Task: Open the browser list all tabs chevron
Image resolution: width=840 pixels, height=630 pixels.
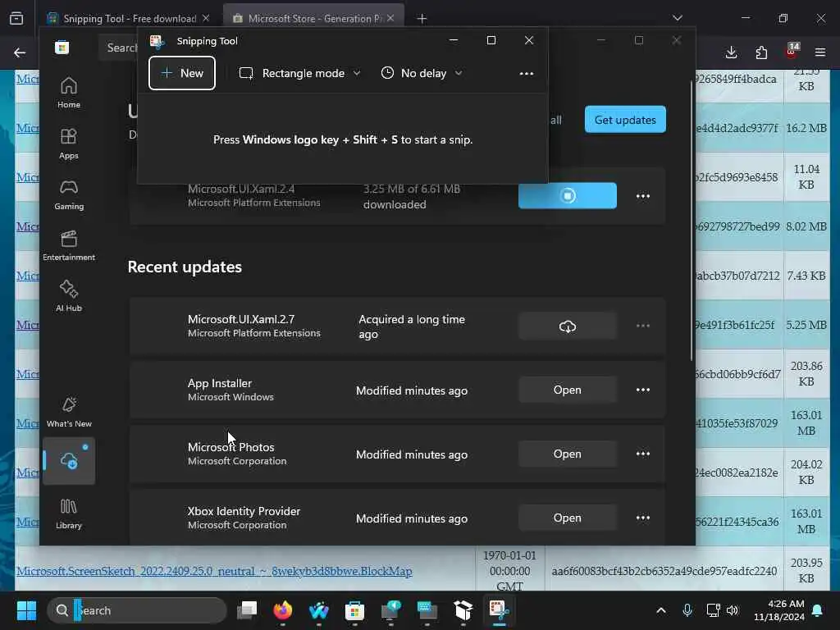Action: click(678, 18)
